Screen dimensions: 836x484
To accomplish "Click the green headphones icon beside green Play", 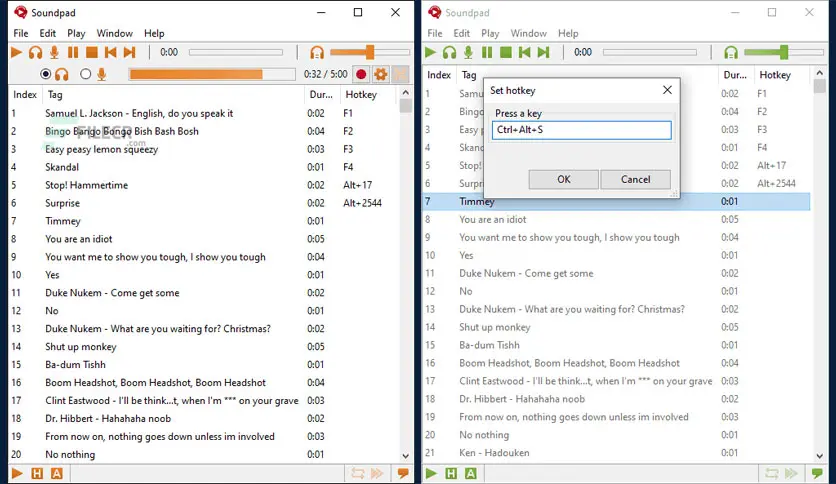I will (449, 52).
